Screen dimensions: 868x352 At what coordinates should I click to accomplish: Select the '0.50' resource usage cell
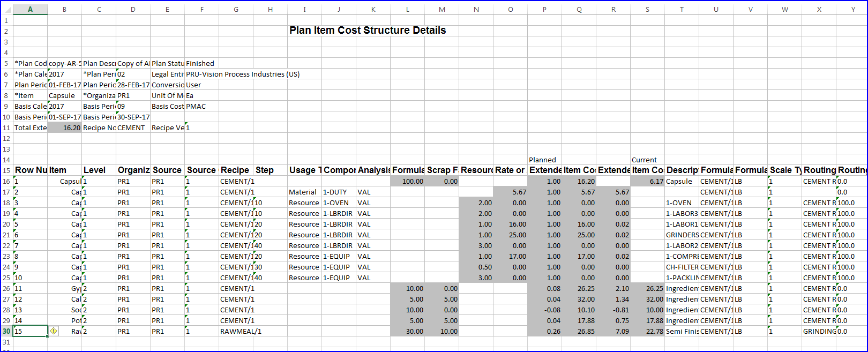pos(476,267)
